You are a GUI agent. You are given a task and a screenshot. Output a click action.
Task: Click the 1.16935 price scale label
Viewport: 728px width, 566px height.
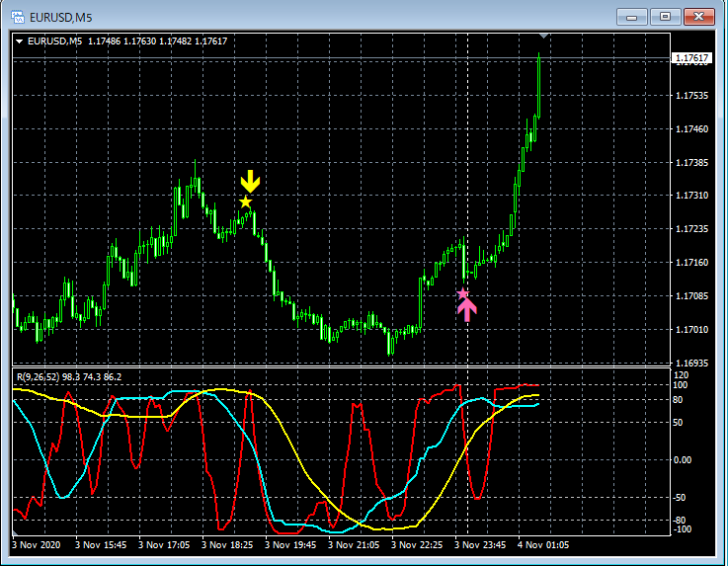pyautogui.click(x=691, y=364)
